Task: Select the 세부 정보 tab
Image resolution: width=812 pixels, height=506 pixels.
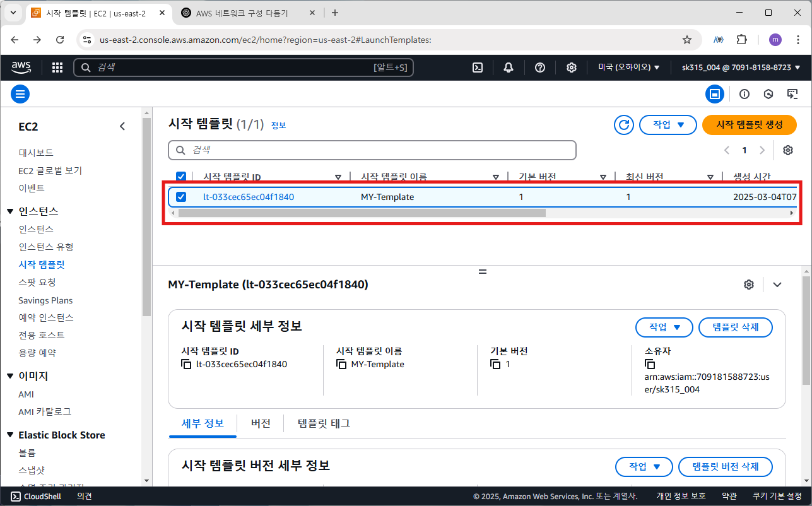Action: tap(203, 423)
